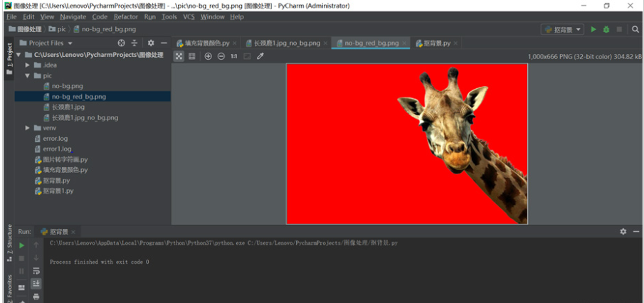The image size is (644, 303).
Task: Open the VCS menu
Action: coord(189,17)
